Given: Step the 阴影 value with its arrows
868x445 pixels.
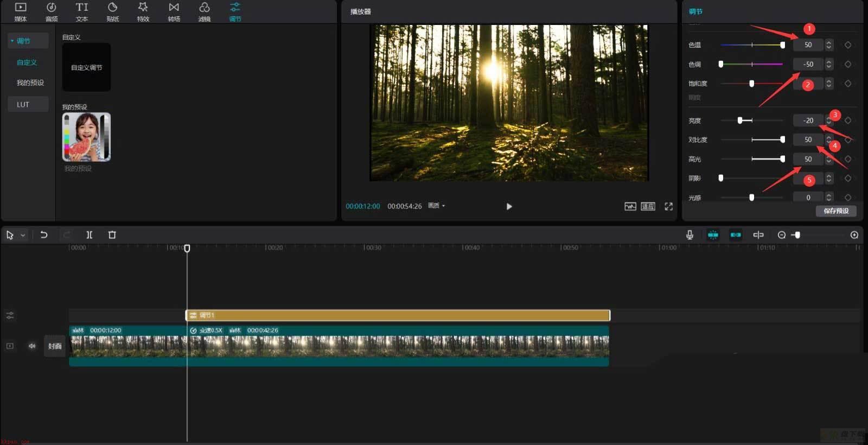Looking at the screenshot, I should pos(829,178).
